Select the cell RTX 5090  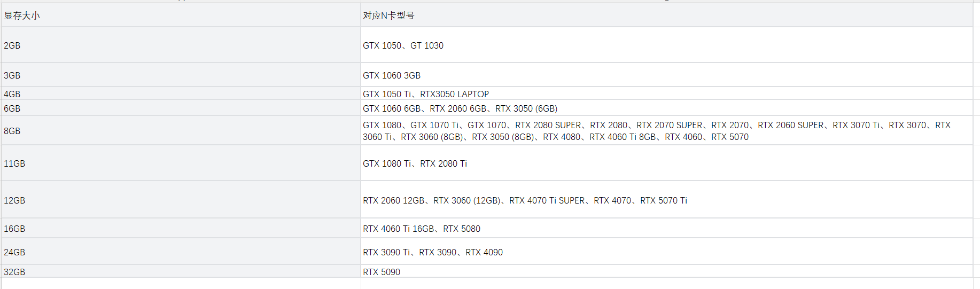tap(667, 271)
